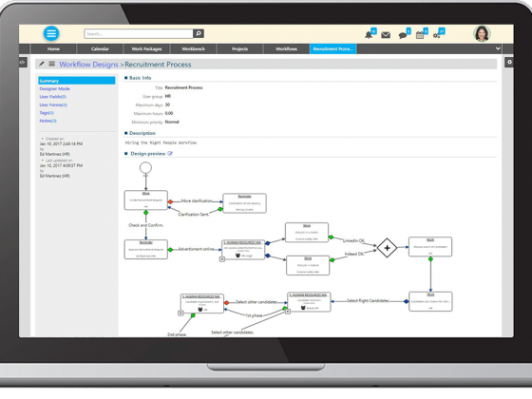The height and width of the screenshot is (399, 532).
Task: Click the green diamond above Check and Confirm
Action: click(146, 213)
